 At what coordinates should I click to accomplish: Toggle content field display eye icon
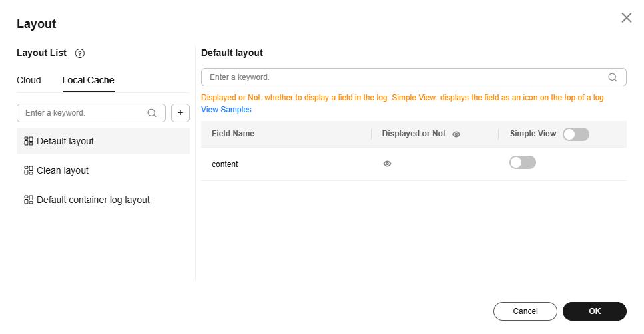[x=387, y=163]
